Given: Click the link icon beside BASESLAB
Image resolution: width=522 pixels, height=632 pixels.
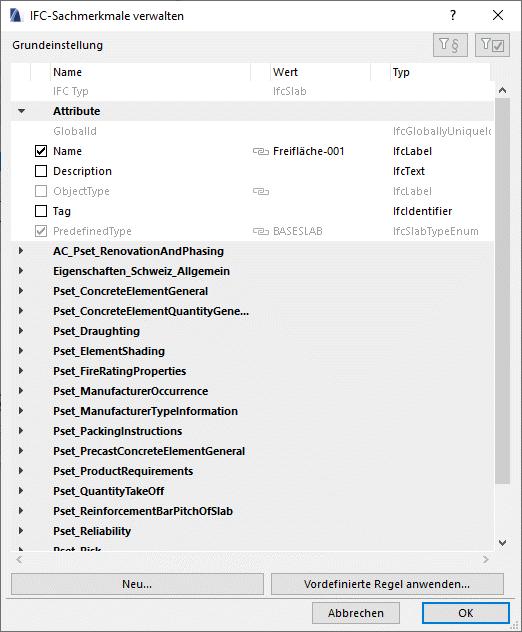Looking at the screenshot, I should 261,231.
